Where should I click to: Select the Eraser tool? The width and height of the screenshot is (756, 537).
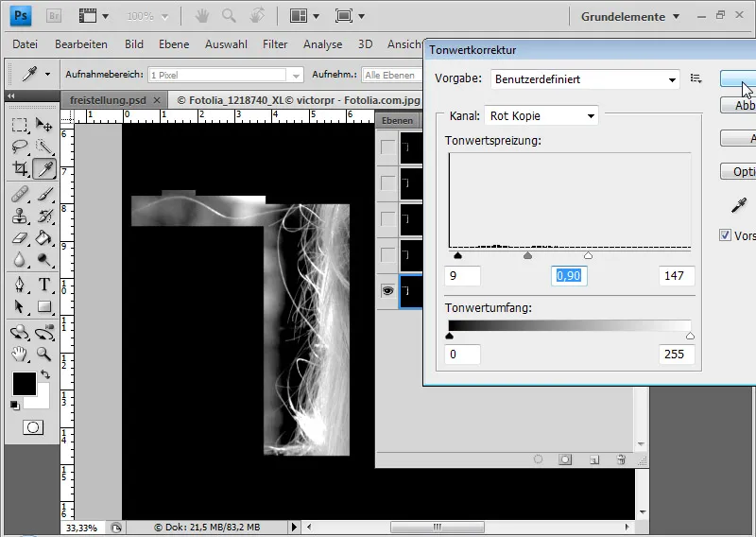coord(19,238)
